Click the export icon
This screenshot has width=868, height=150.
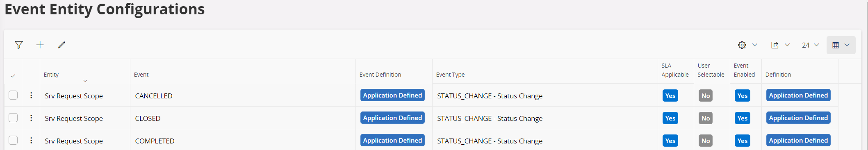(x=775, y=45)
